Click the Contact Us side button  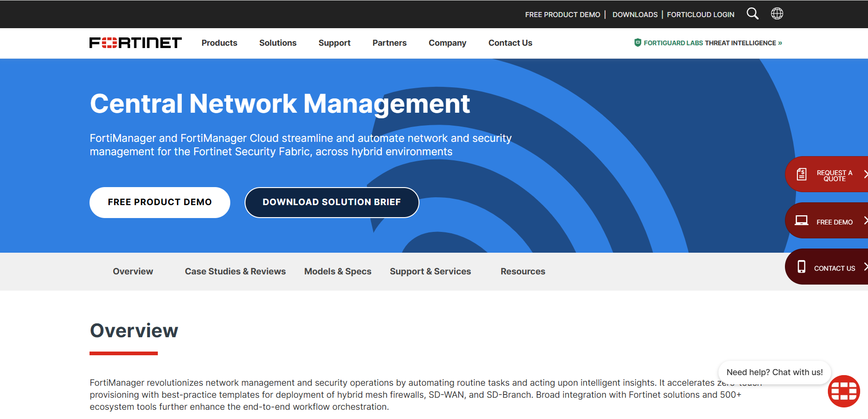point(827,267)
